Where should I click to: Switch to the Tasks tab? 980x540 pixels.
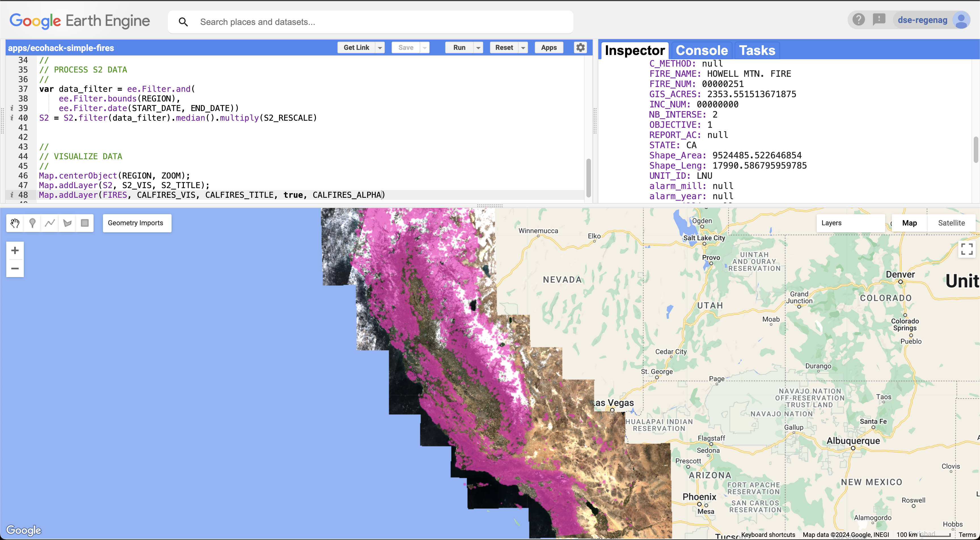click(x=757, y=50)
